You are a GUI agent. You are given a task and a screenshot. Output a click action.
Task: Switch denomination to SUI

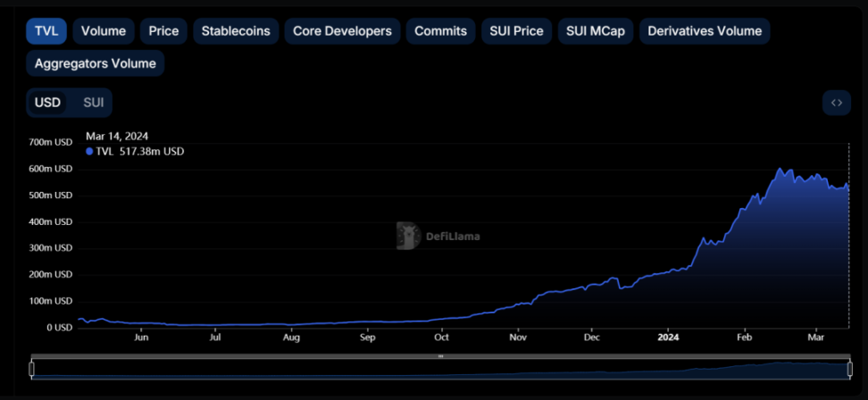pos(94,103)
